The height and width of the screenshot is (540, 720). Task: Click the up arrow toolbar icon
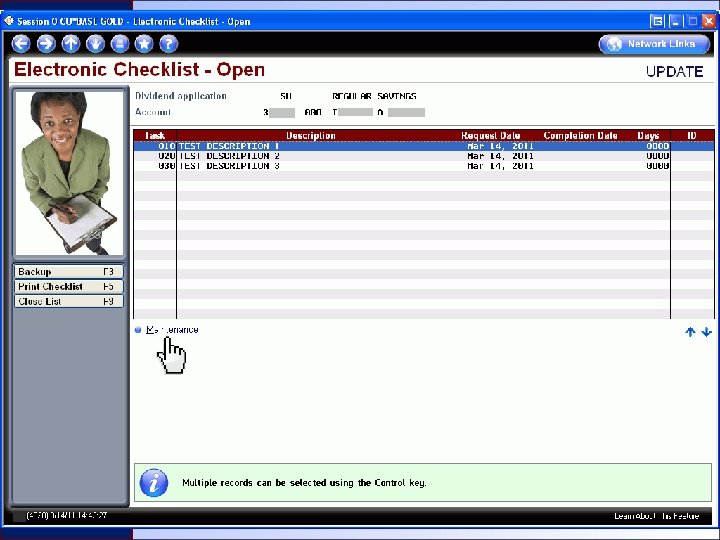pyautogui.click(x=71, y=44)
